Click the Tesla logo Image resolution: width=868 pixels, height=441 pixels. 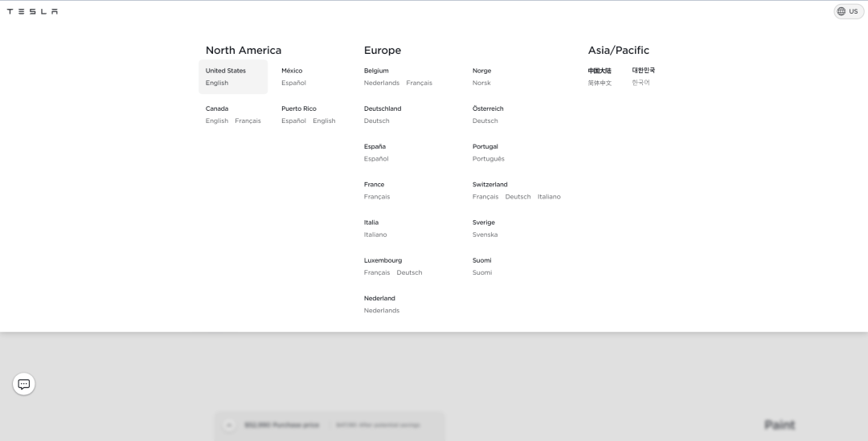tap(32, 11)
